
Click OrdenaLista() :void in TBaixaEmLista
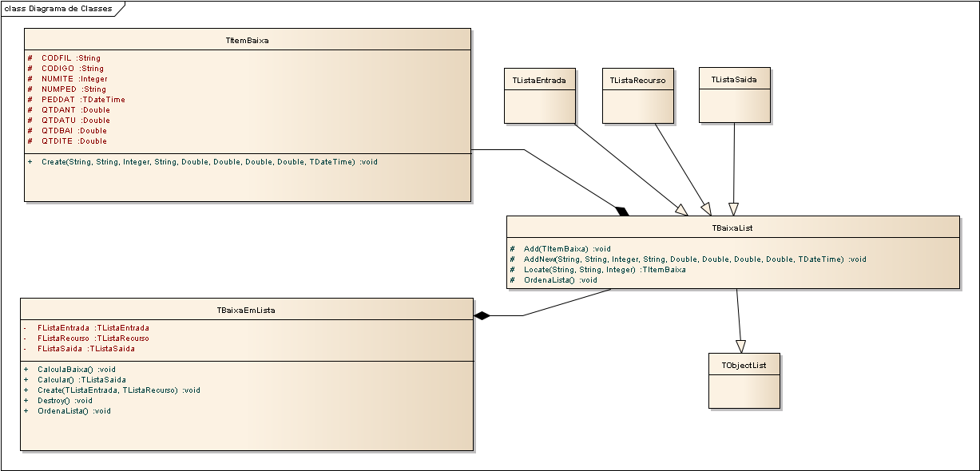tap(74, 411)
